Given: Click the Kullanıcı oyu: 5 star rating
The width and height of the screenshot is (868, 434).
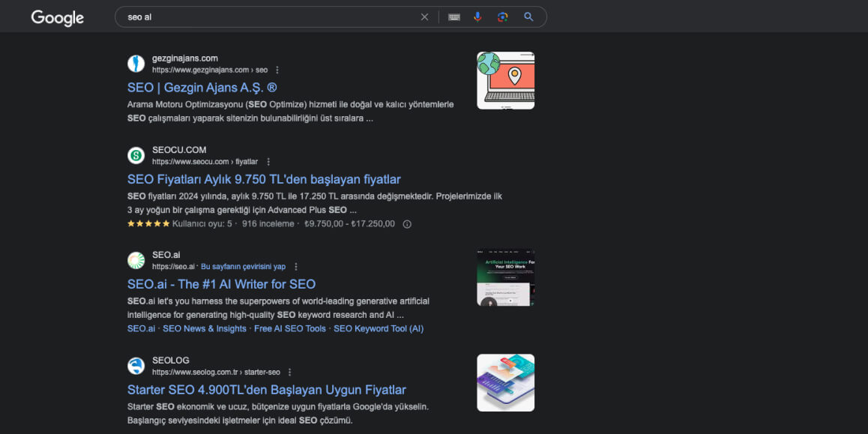Looking at the screenshot, I should (x=179, y=224).
